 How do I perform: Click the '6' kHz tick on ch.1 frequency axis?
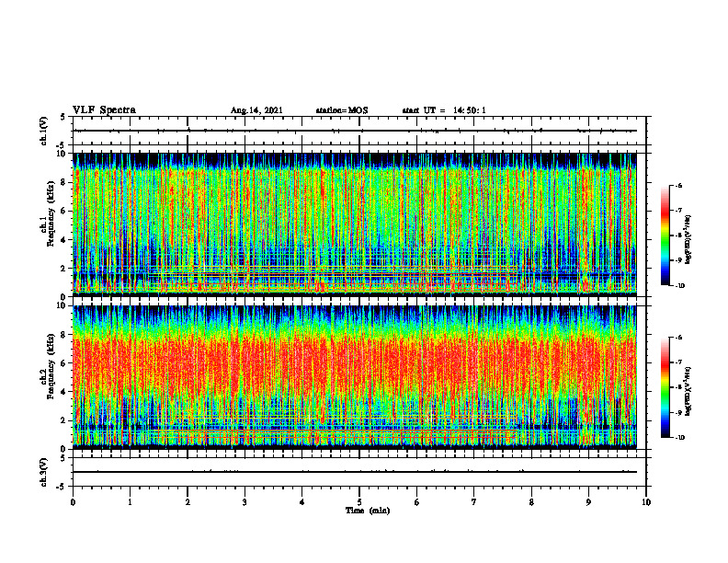(x=63, y=212)
